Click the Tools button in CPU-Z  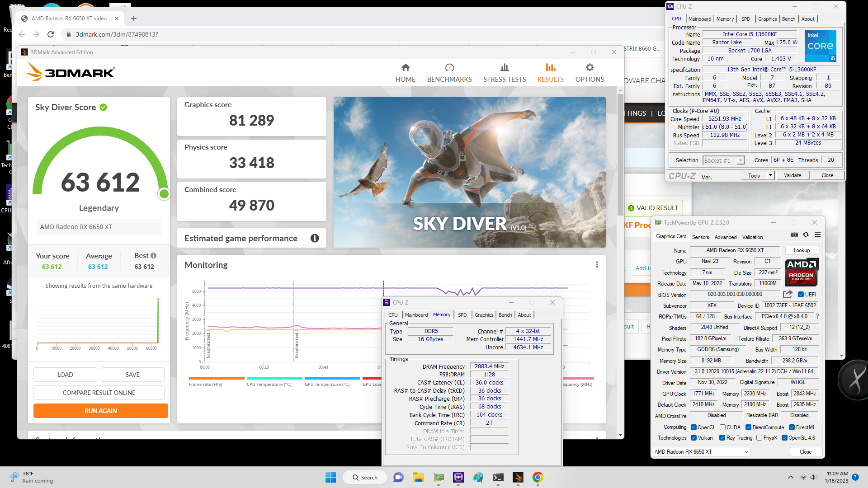(754, 175)
